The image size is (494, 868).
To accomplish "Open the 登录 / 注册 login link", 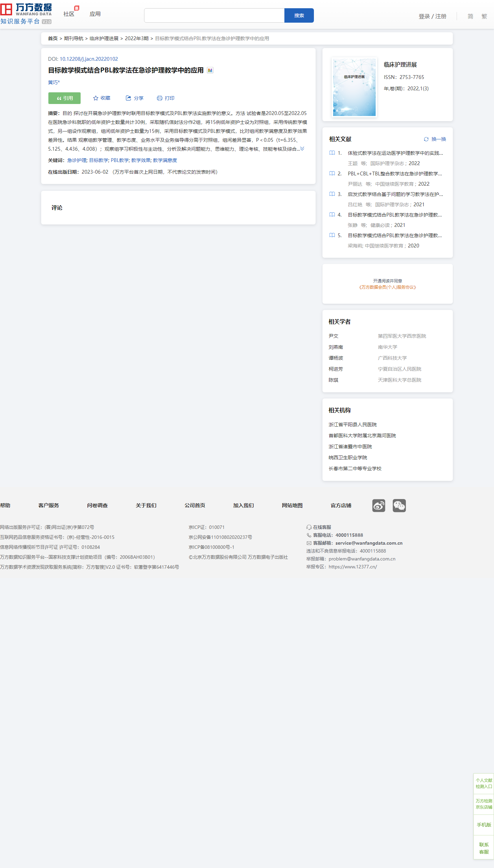I will tap(432, 16).
